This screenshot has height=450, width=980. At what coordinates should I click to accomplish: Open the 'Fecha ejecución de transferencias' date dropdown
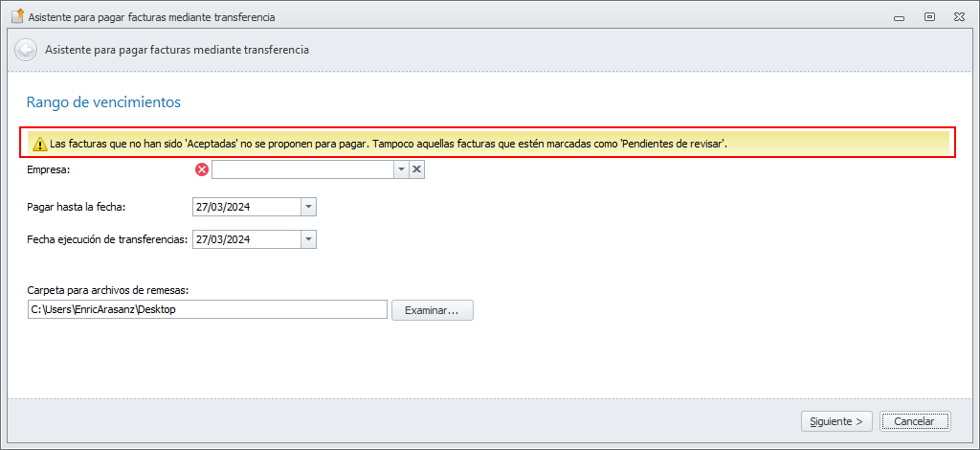coord(308,239)
